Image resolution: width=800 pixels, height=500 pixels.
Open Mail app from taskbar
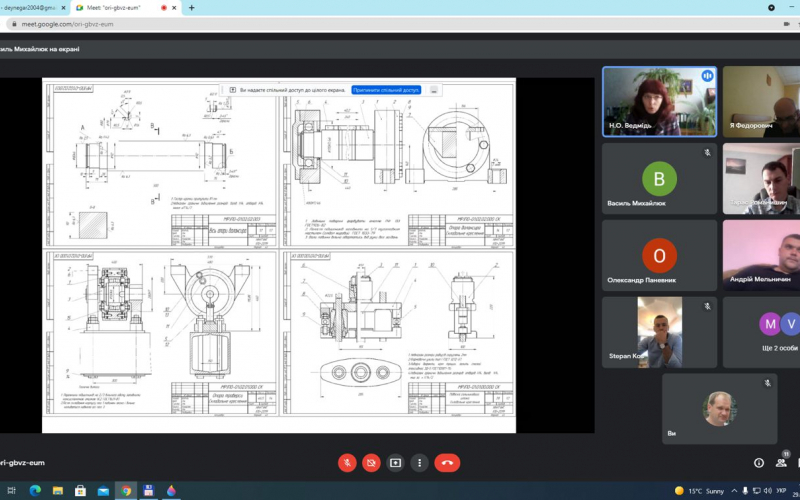click(103, 491)
